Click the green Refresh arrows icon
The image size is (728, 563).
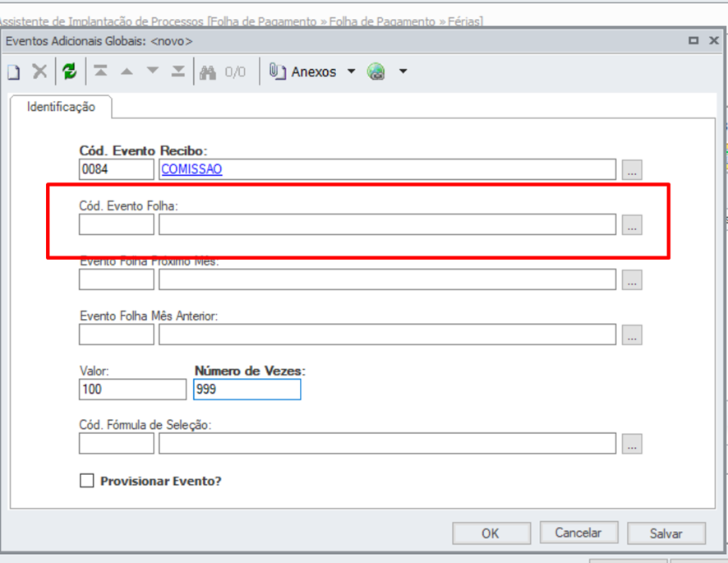(x=70, y=72)
